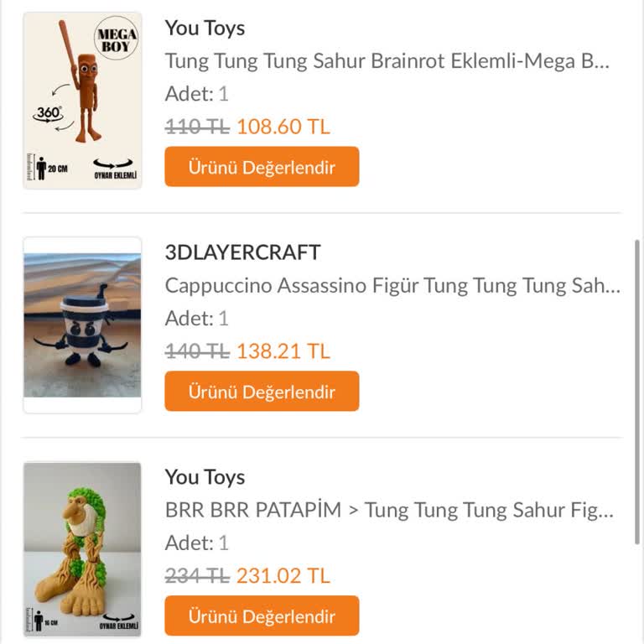Click the 360° rotation icon on the Tung Sahur image
Viewport: 644px width, 644px height.
click(x=49, y=112)
